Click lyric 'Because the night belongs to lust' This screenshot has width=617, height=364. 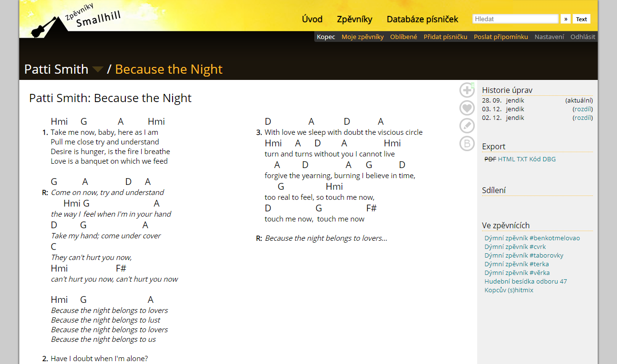[x=106, y=320]
